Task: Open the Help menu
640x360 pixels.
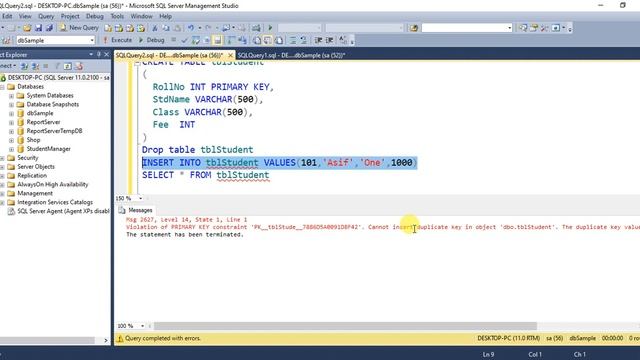Action: (x=165, y=16)
